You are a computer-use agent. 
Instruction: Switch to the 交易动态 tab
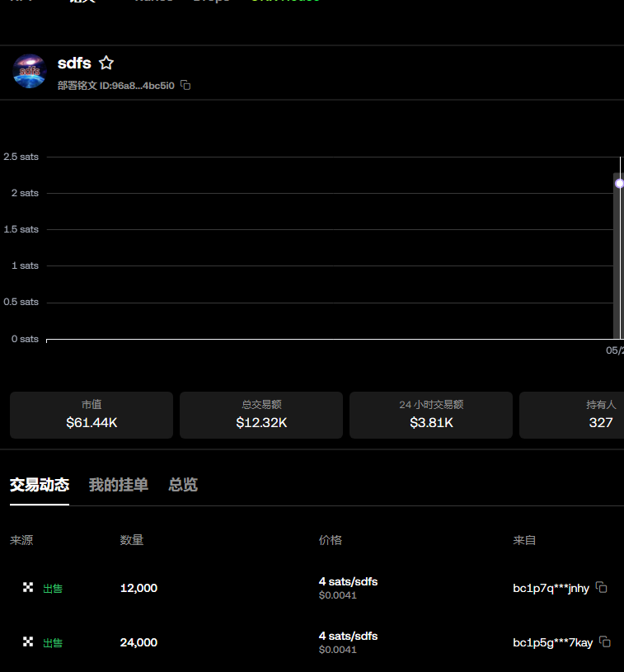coord(40,485)
